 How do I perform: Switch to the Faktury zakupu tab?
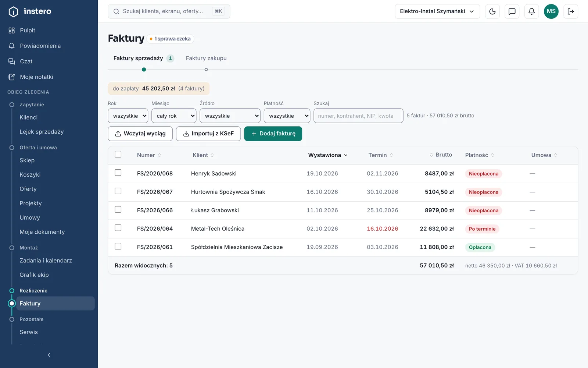206,58
